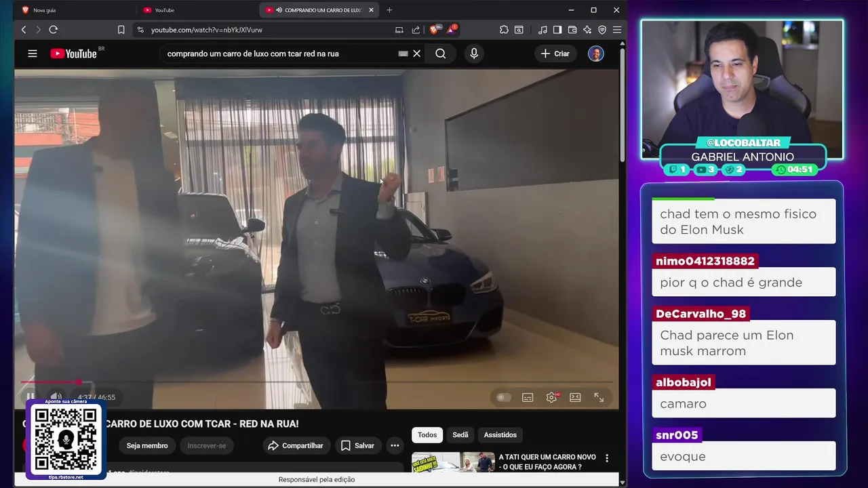This screenshot has height=488, width=868.
Task: Select the Todos filter chip
Action: (427, 435)
